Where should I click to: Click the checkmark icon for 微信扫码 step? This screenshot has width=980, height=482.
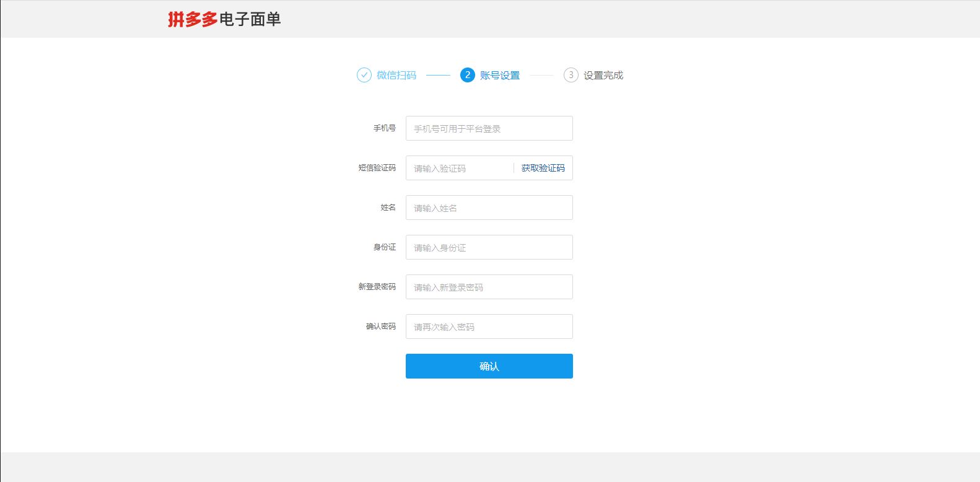pos(364,75)
